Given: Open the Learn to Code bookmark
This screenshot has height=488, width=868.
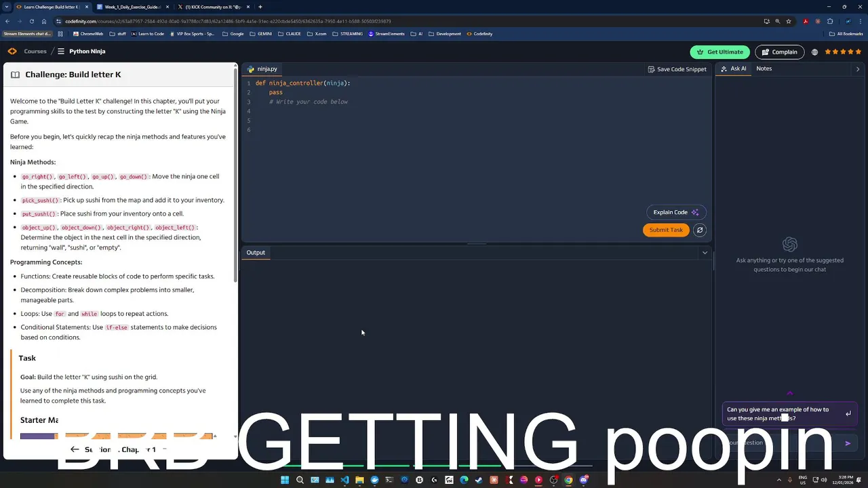Looking at the screenshot, I should point(148,34).
